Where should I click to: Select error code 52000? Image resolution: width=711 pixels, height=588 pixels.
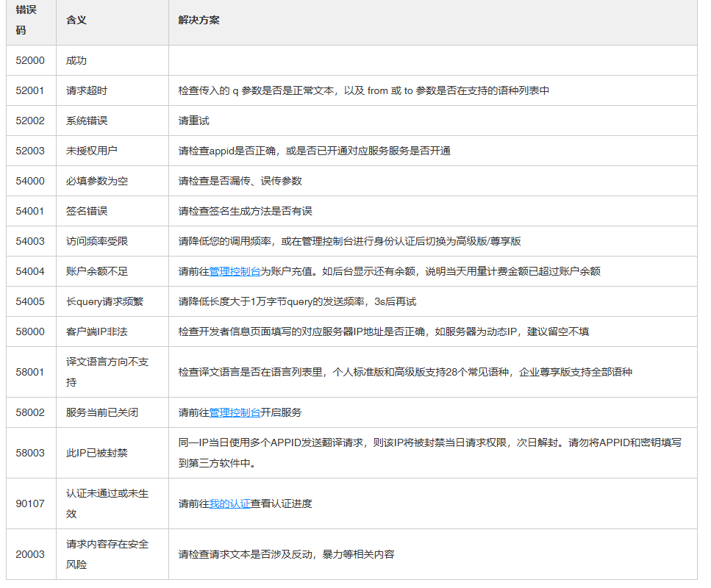pyautogui.click(x=30, y=60)
